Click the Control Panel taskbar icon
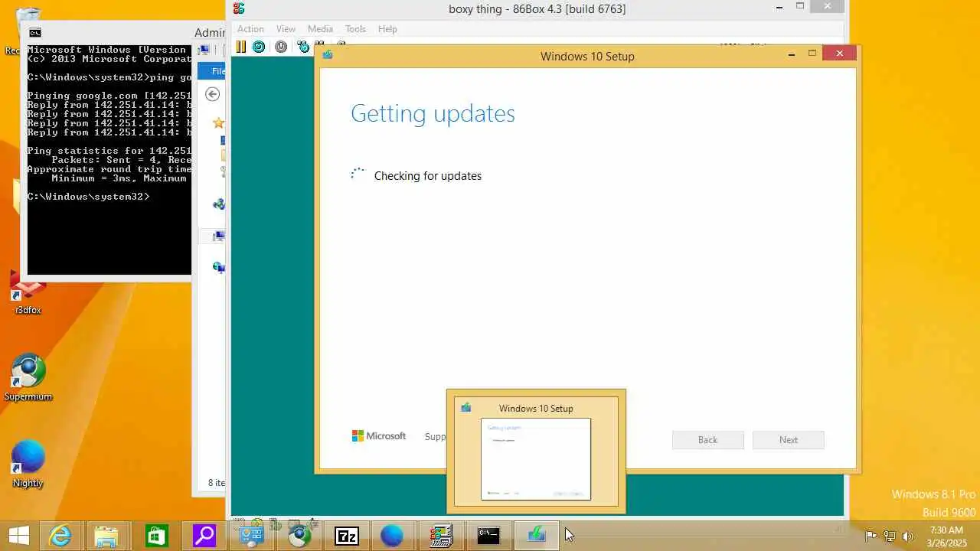Image resolution: width=980 pixels, height=551 pixels. click(x=251, y=536)
